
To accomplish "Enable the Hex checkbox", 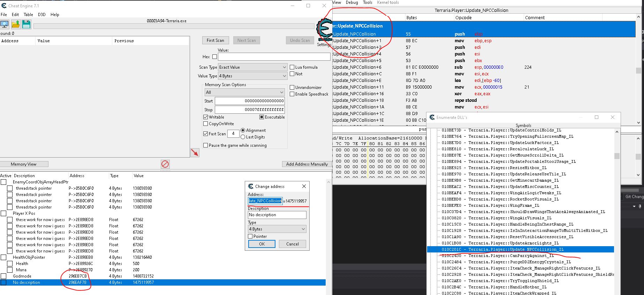I will (214, 57).
